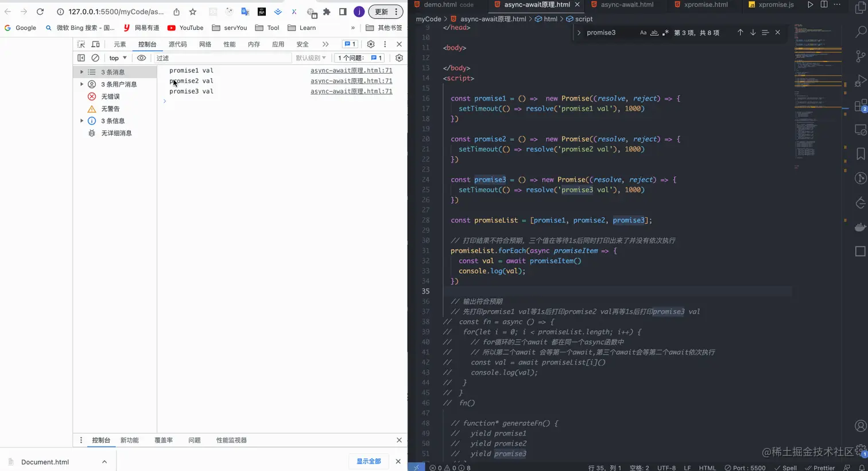868x471 pixels.
Task: Select the 无详细消息 filter row
Action: pyautogui.click(x=115, y=133)
